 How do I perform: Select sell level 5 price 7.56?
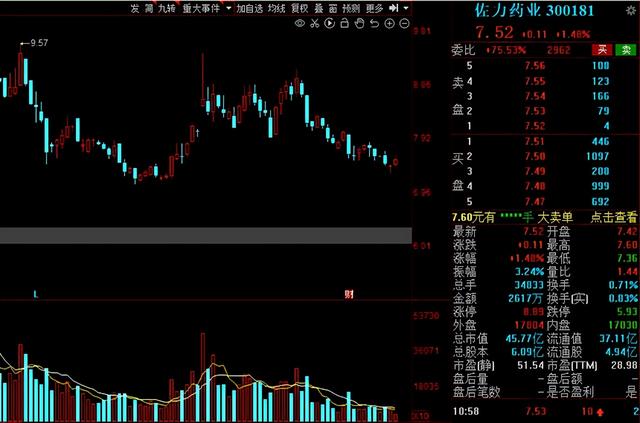point(535,66)
